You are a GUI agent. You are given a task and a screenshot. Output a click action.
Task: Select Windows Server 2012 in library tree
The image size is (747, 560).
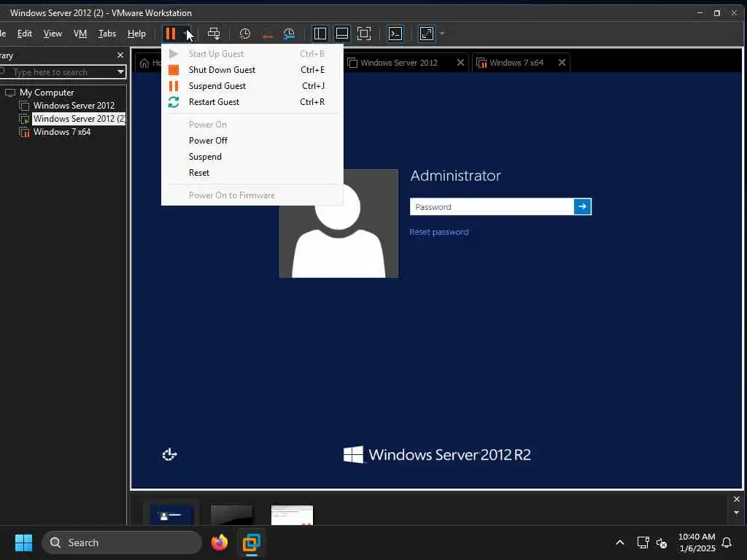point(74,106)
